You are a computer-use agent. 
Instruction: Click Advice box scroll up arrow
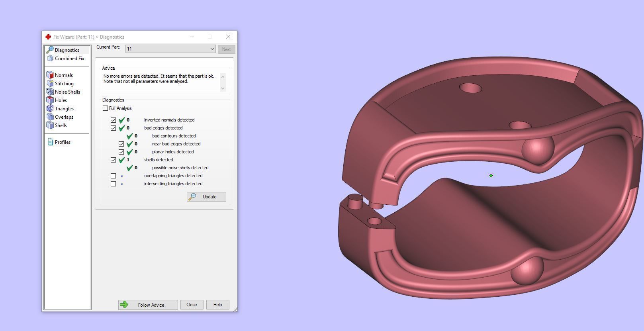pos(223,76)
